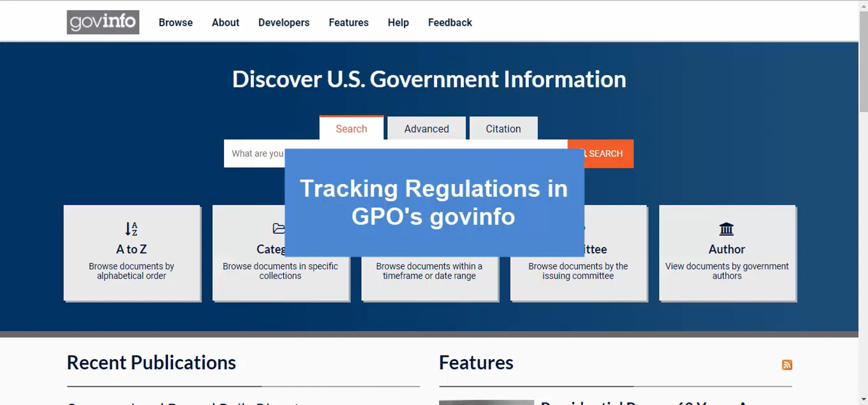The image size is (868, 405).
Task: Click 'View documents by government authors' text
Action: click(x=727, y=271)
